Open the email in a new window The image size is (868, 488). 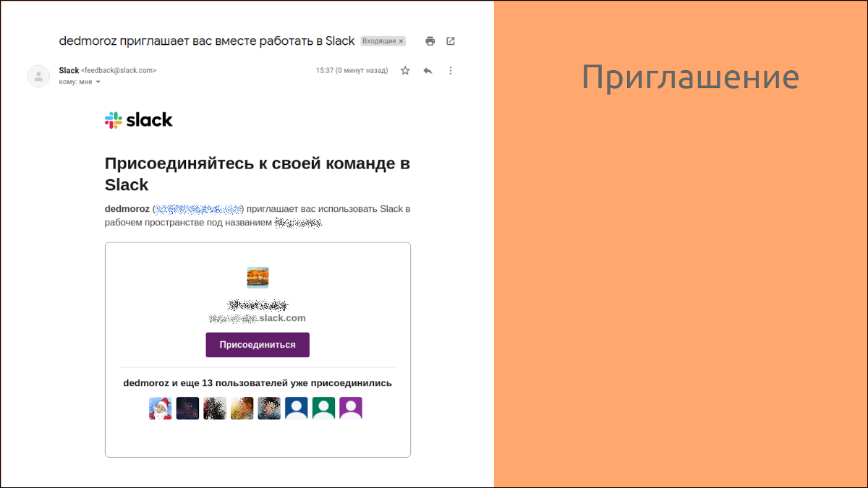(451, 41)
